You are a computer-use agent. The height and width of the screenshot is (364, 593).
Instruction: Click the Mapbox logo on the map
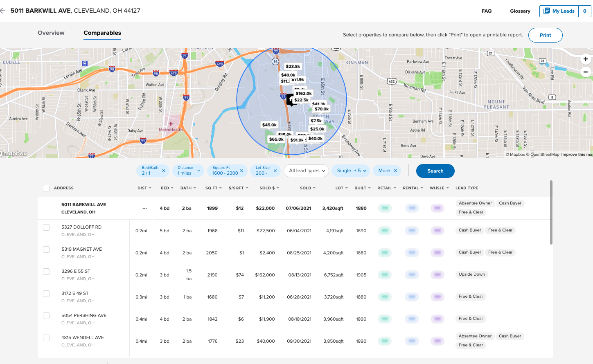14,153
